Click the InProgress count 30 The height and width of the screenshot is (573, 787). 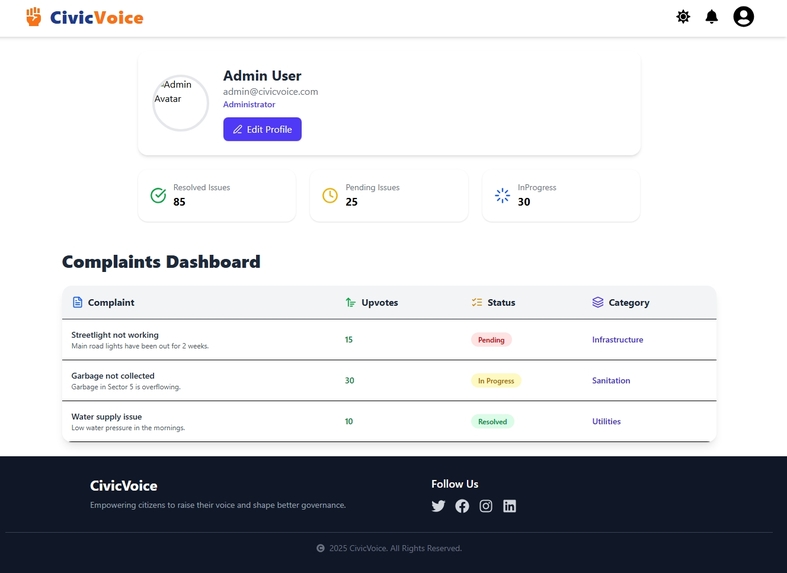524,202
